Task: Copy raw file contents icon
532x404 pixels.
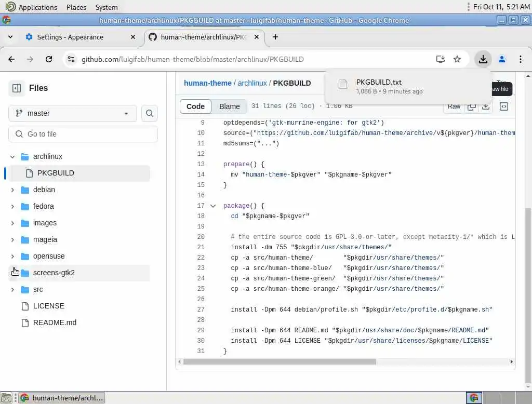Action: point(471,106)
